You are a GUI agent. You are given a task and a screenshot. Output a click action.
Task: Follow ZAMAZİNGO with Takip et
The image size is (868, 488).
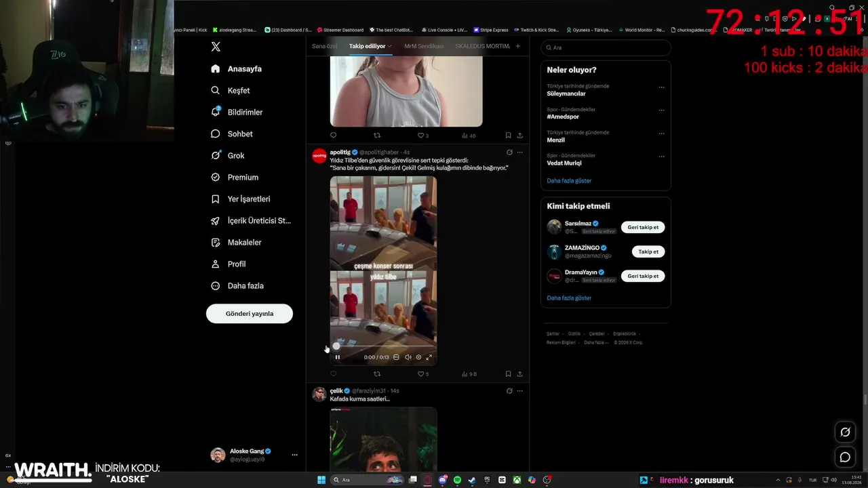[648, 251]
